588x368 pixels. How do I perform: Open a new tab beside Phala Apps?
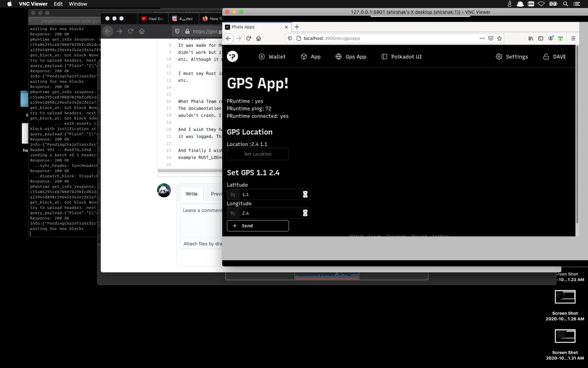pos(297,27)
